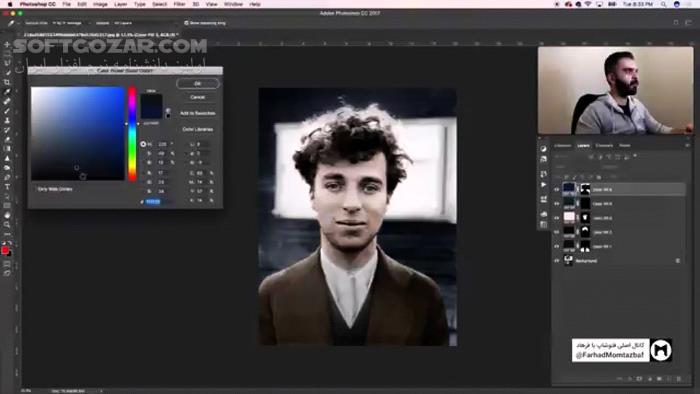Select the Rectangular Marquee tool
The width and height of the screenshot is (700, 394).
(7, 54)
